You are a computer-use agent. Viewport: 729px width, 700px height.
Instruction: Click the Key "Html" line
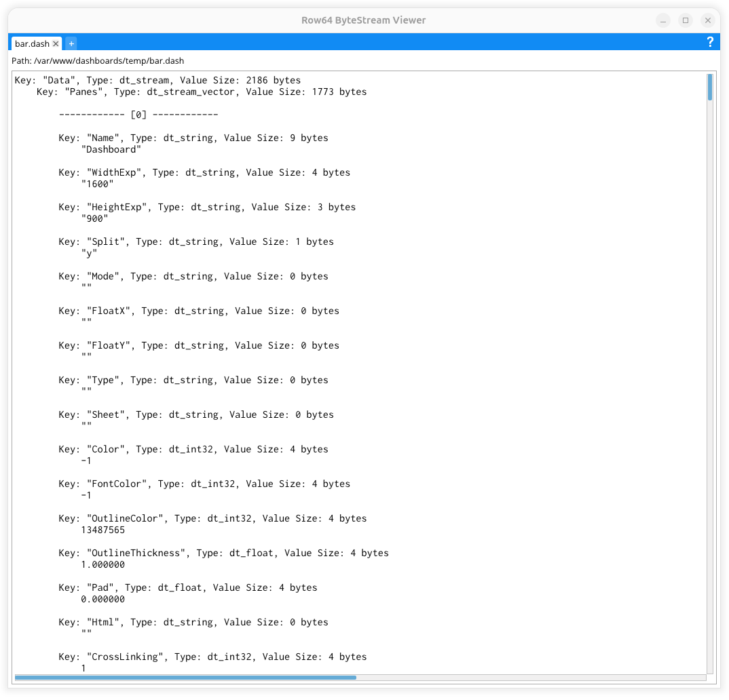(193, 623)
